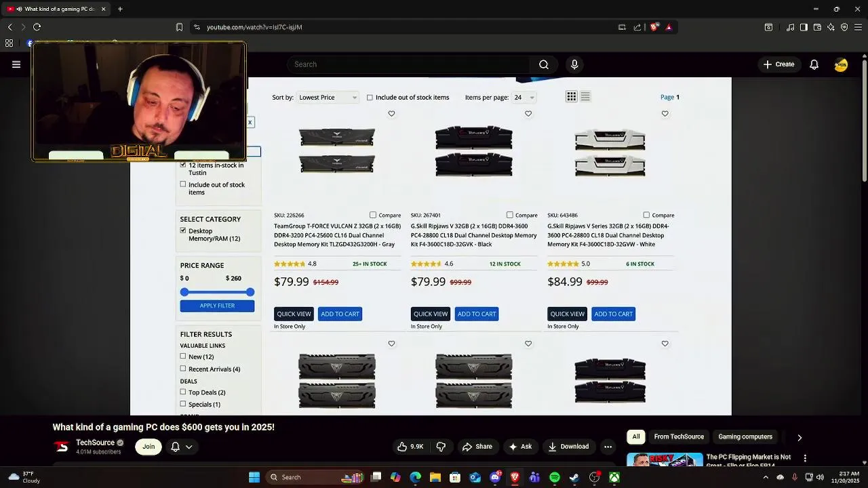Open the Windows Start menu

coord(254,477)
